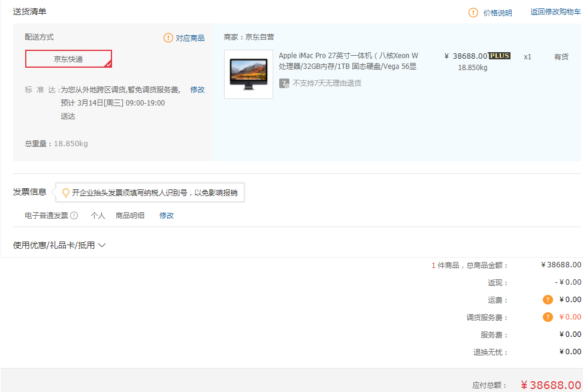Click the 总重量：18.850kg text
The height and width of the screenshot is (392, 583).
(56, 144)
